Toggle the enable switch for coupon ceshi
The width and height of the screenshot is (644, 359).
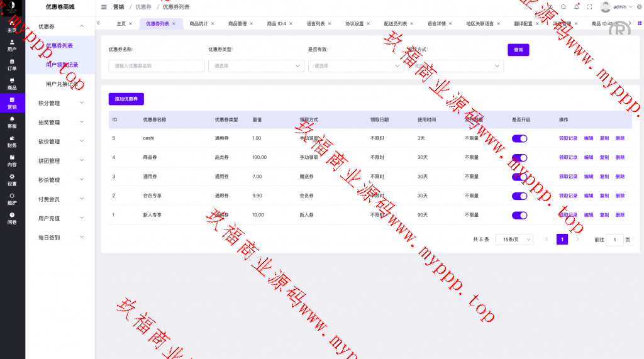(x=519, y=138)
